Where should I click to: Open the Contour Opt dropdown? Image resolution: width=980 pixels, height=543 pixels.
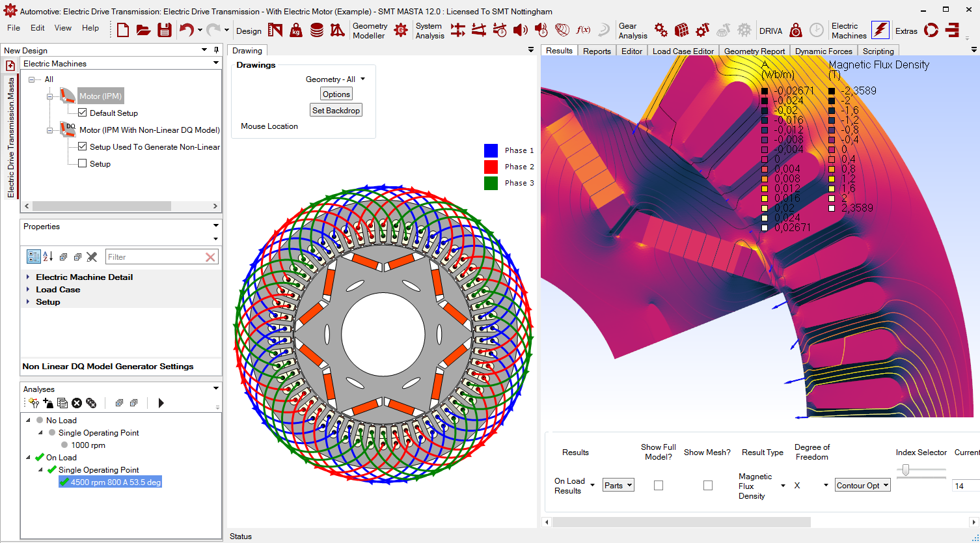point(863,485)
